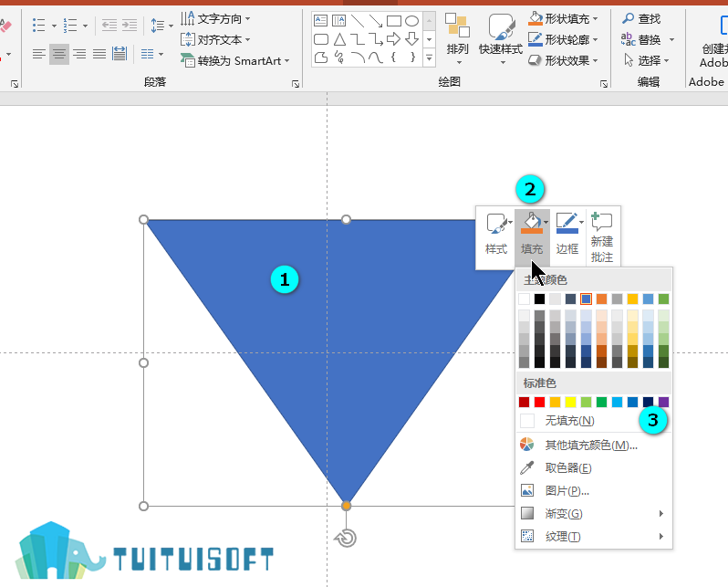The width and height of the screenshot is (728, 587).
Task: Open 排列 arrange menu
Action: point(458,39)
